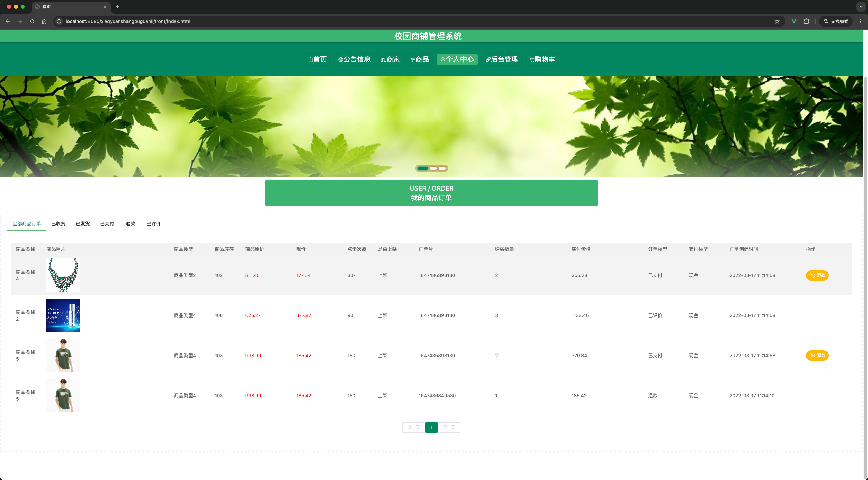
Task: Open T-shirt thumbnail in 370.84 order row
Action: pyautogui.click(x=63, y=356)
